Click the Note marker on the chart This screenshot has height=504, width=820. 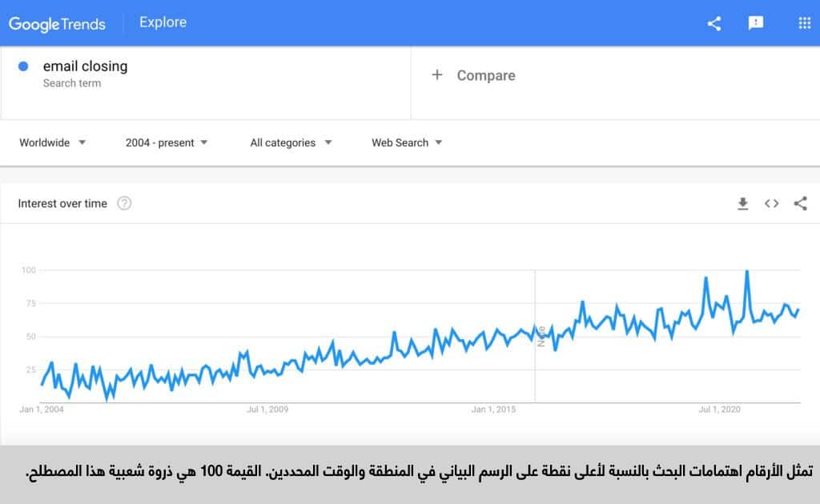click(x=541, y=336)
